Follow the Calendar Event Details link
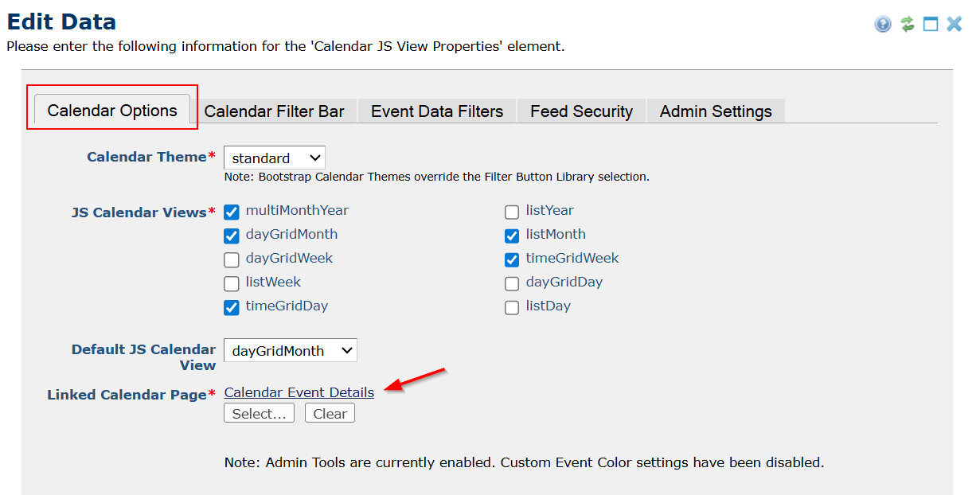Viewport: 980px width, 495px height. pyautogui.click(x=299, y=392)
